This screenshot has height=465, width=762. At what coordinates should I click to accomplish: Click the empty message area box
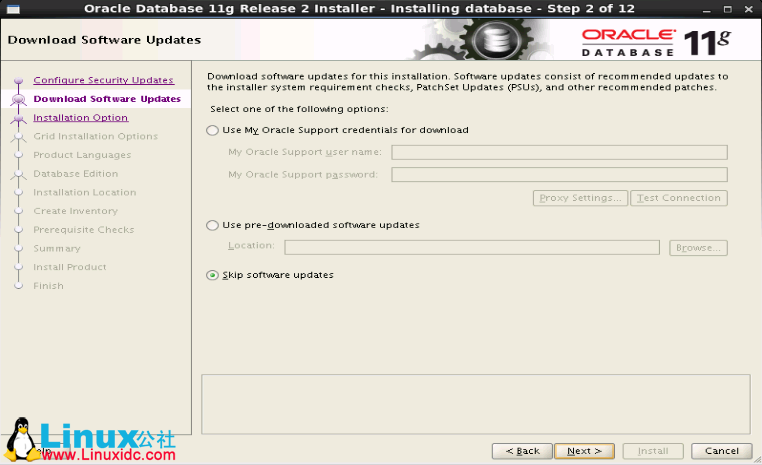[476, 404]
